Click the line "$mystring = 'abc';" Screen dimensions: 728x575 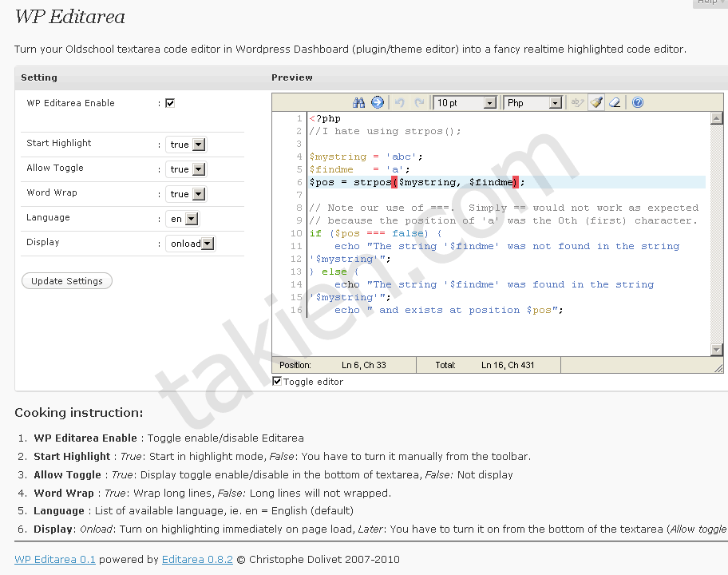(x=366, y=157)
